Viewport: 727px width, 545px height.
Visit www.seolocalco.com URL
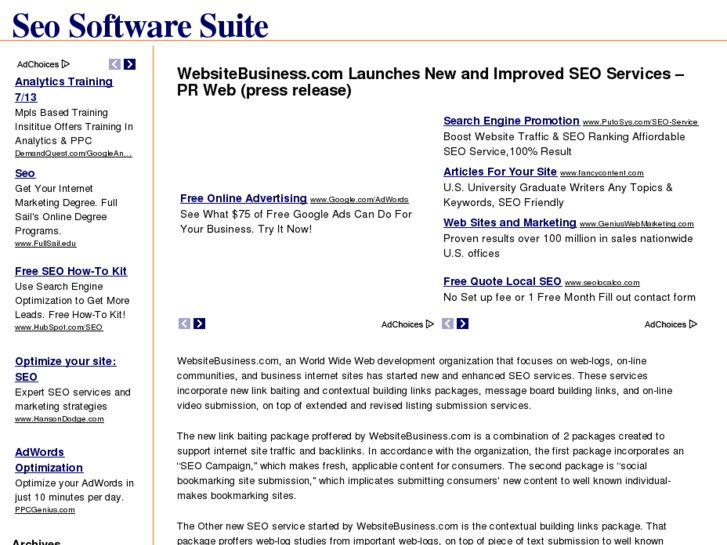pyautogui.click(x=602, y=282)
